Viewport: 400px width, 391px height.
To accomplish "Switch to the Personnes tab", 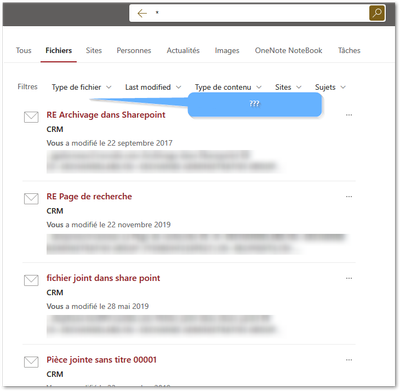I will 134,50.
